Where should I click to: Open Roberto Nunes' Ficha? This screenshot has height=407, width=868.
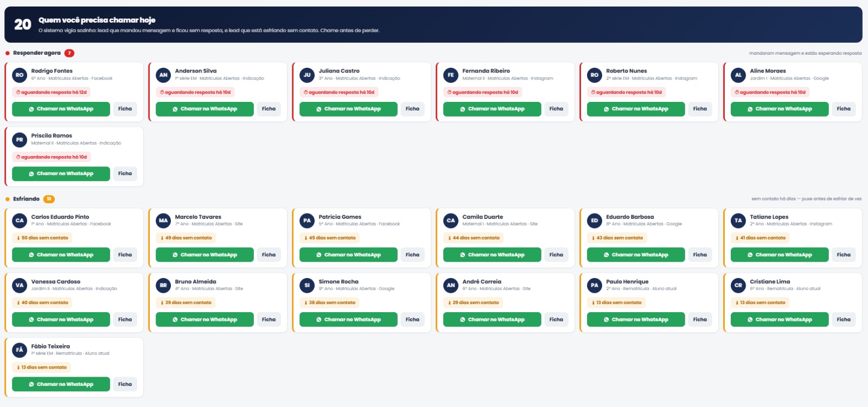pyautogui.click(x=700, y=109)
